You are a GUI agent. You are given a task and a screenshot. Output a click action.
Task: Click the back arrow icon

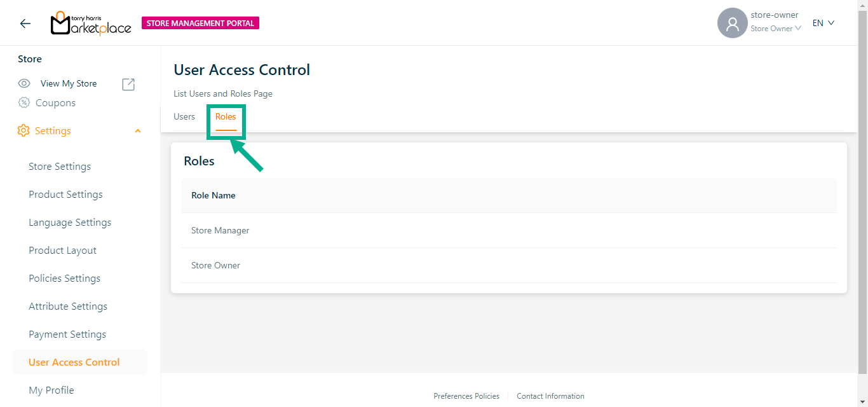coord(25,24)
